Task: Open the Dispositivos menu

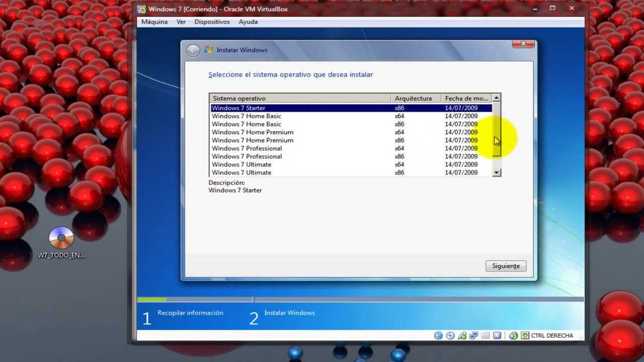Action: tap(212, 22)
